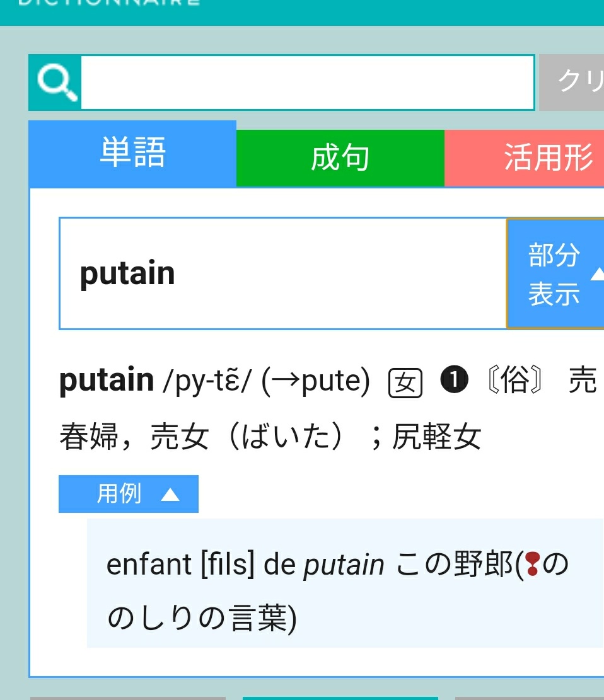Click the magnifying glass search icon
Screen dimensions: 604x700
pyautogui.click(x=55, y=83)
